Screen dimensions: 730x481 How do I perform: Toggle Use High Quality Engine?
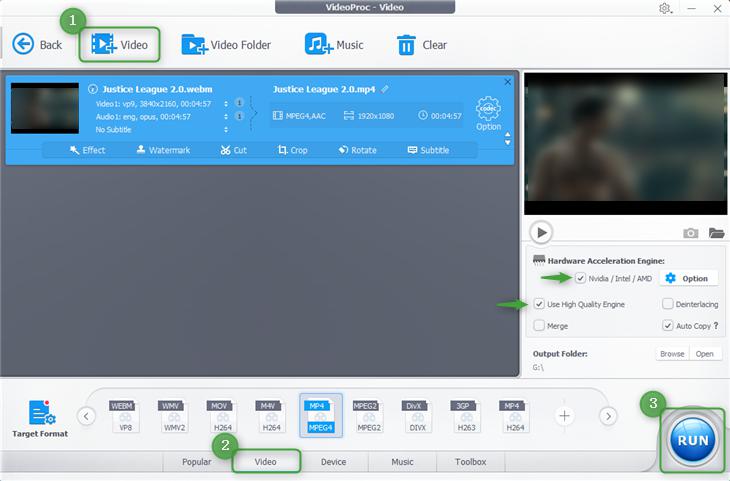coord(539,304)
